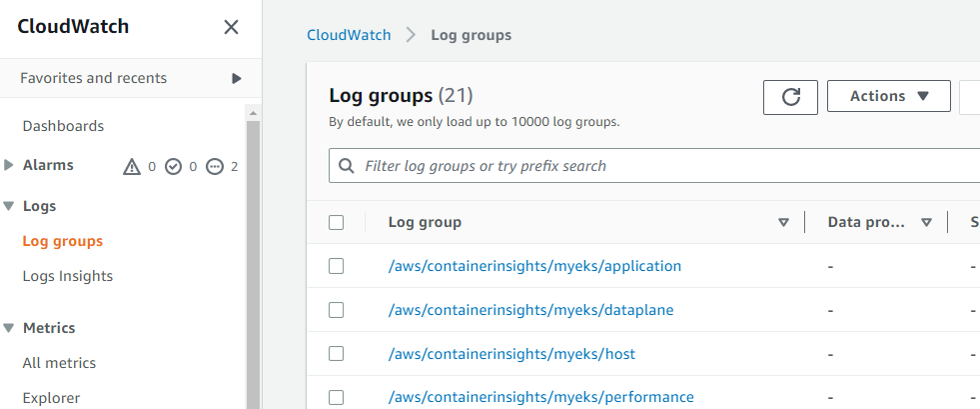This screenshot has width=980, height=409.
Task: Toggle the select all log groups checkbox
Action: point(337,222)
